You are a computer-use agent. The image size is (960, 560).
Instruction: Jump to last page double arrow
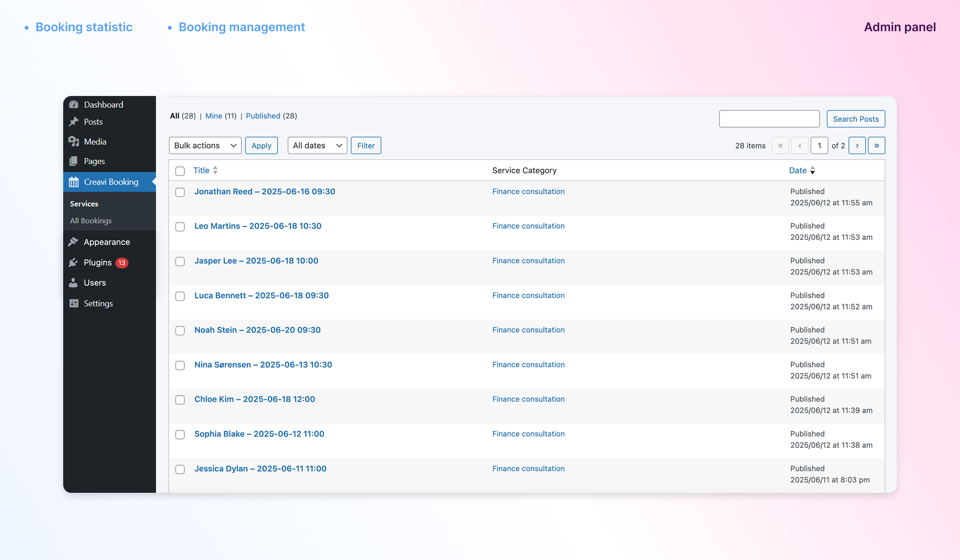[x=876, y=145]
